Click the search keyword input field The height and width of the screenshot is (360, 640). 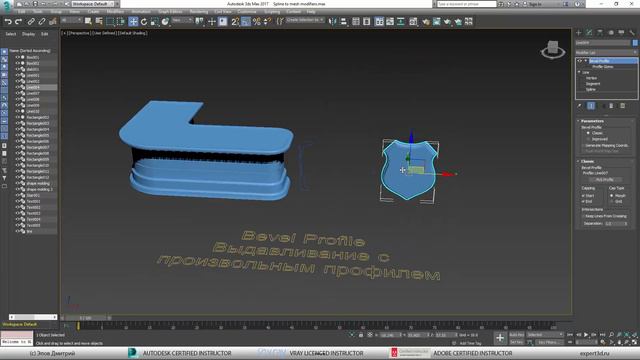[x=467, y=4]
